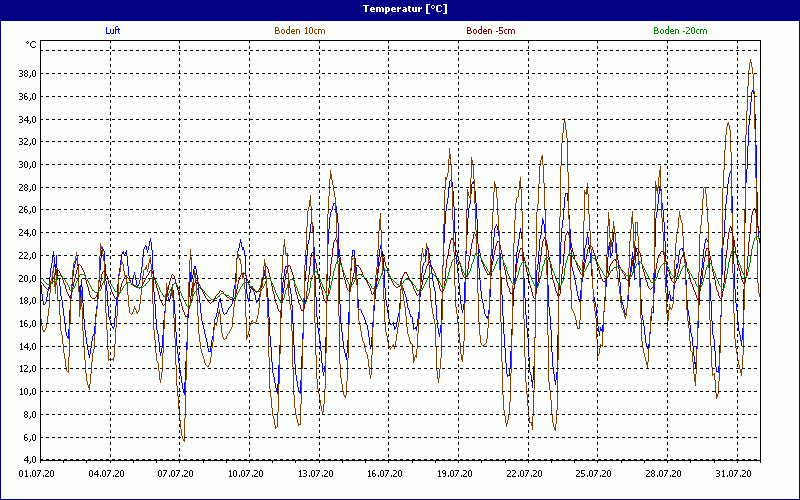The height and width of the screenshot is (500, 800).
Task: Select the 01.07.20 date label
Action: tap(36, 474)
